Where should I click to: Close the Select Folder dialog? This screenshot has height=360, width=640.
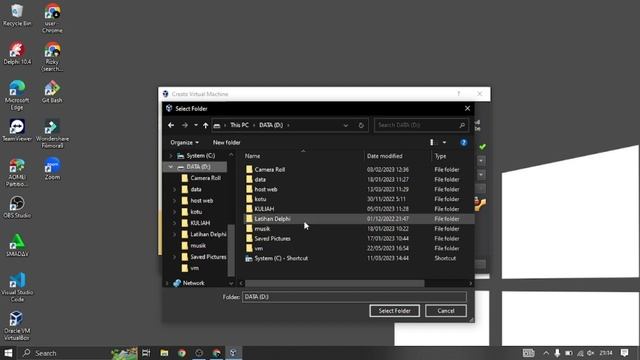[x=467, y=109]
